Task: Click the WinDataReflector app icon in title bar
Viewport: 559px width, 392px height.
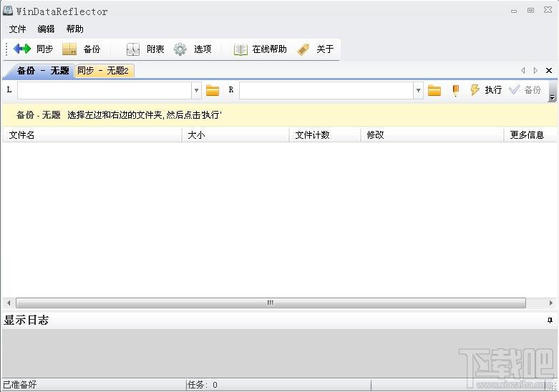Action: point(7,11)
